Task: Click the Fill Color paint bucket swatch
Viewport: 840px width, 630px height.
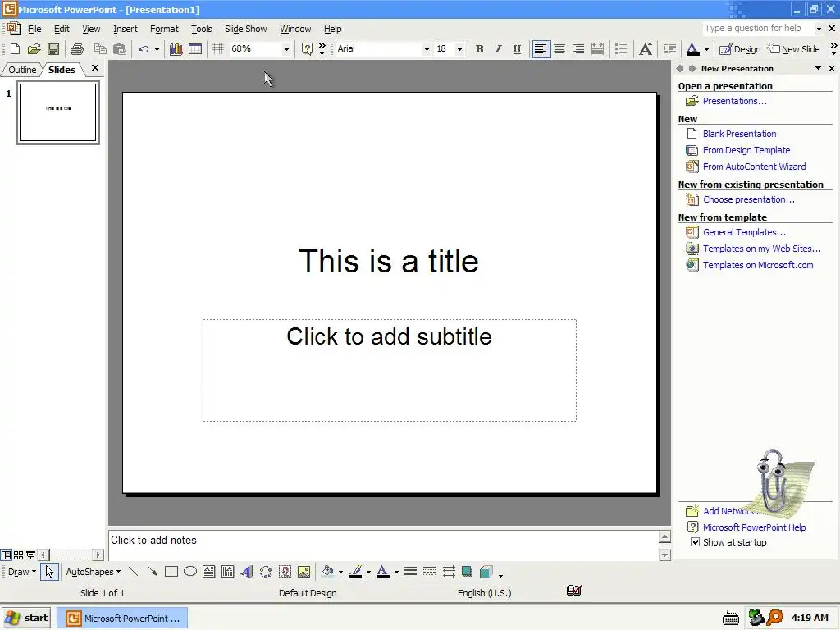Action: (328, 572)
